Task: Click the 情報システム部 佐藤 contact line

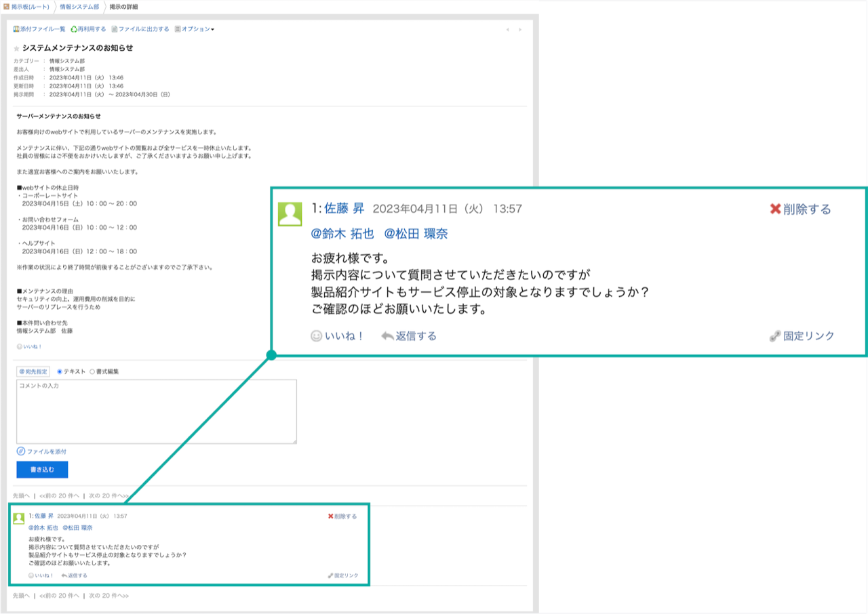Action: [44, 331]
